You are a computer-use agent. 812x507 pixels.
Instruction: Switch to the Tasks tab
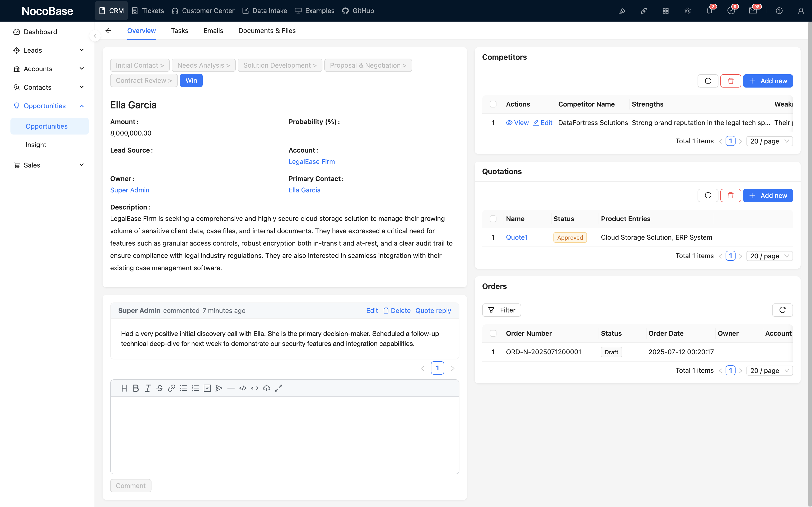point(179,31)
